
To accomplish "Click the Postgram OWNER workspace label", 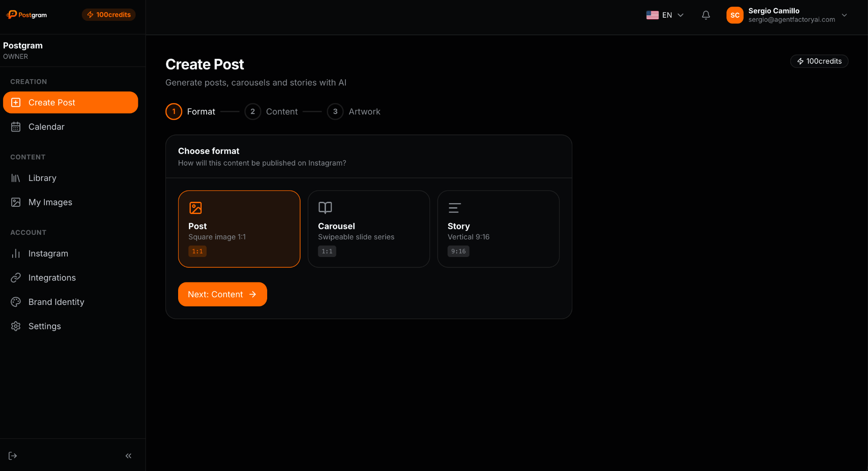I will [x=23, y=51].
